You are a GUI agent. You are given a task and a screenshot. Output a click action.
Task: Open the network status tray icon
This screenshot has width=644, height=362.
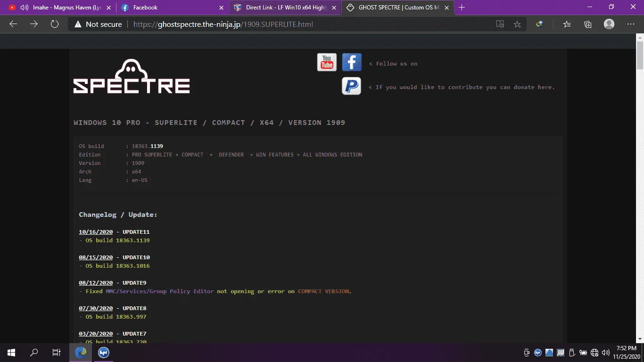[594, 353]
